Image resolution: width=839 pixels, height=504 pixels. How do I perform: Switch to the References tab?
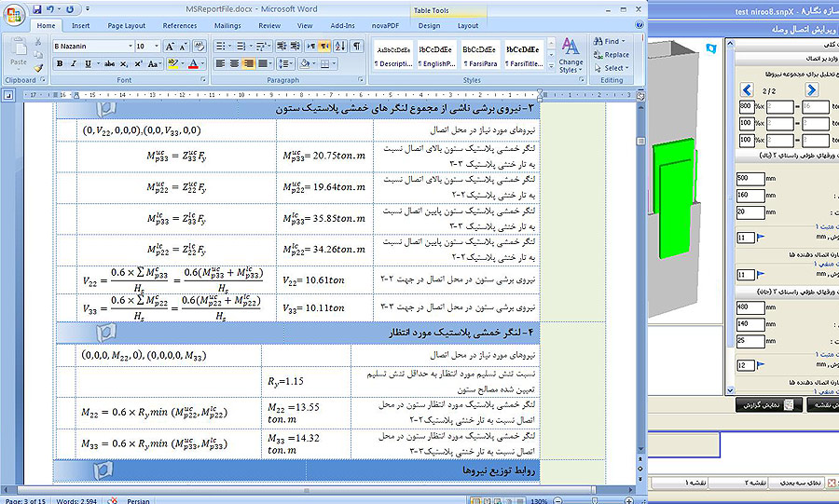click(180, 26)
